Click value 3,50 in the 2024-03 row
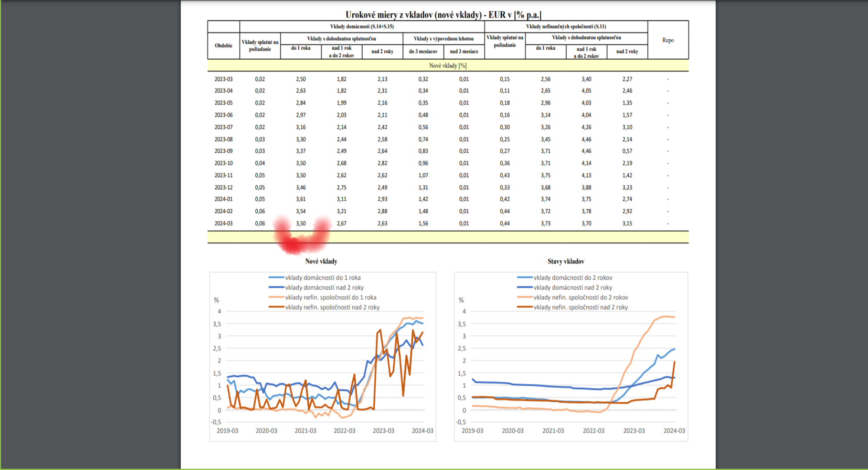The height and width of the screenshot is (470, 868). 301,223
